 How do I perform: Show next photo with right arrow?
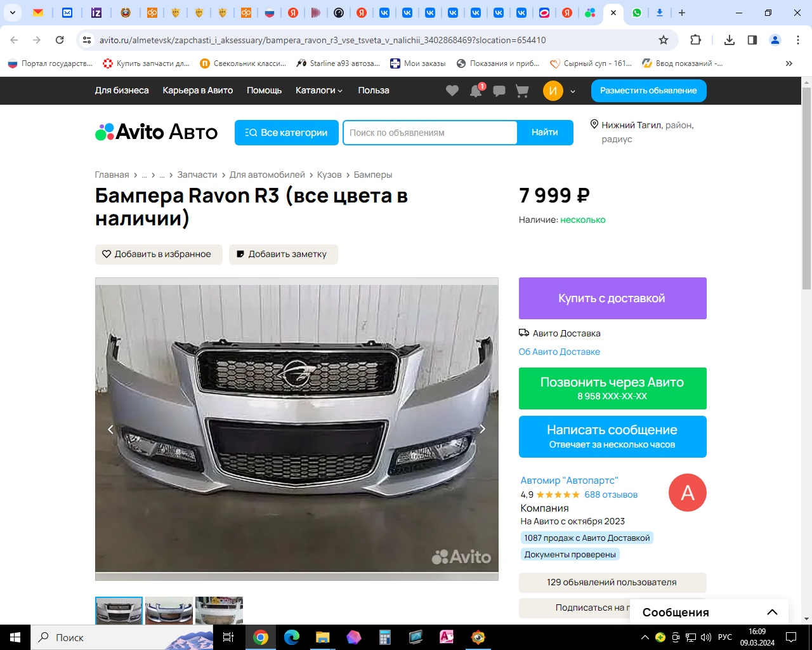(483, 429)
